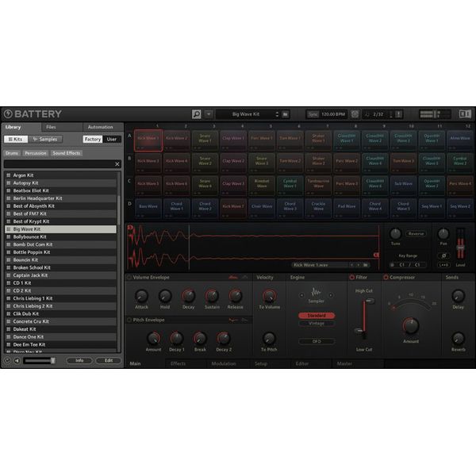Select the Tambourine Wave cell
Image resolution: width=476 pixels, height=476 pixels.
318,185
